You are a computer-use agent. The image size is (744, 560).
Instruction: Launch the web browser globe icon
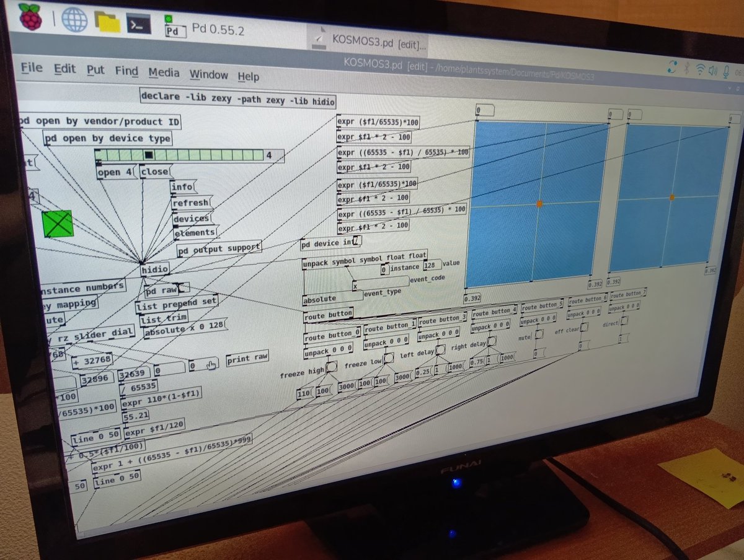74,20
